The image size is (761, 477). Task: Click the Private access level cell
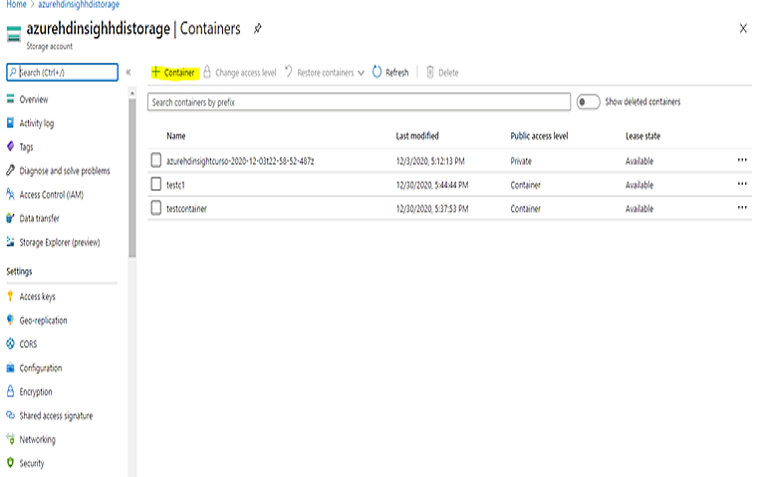click(x=521, y=161)
